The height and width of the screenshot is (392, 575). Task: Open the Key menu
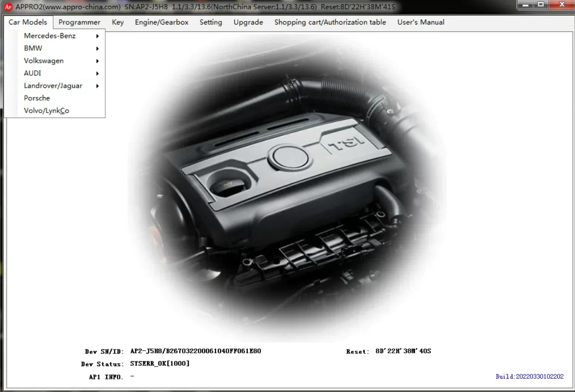(x=118, y=22)
